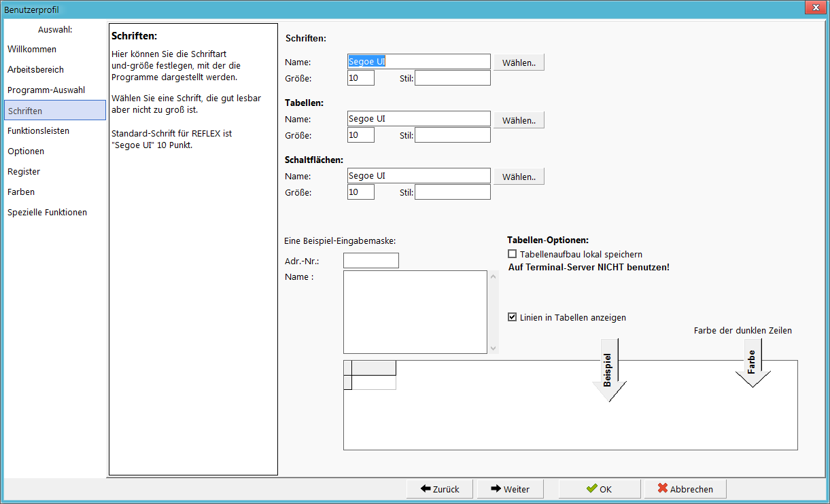
Task: Click the scroll-up arrow of the Name text area
Action: click(494, 276)
